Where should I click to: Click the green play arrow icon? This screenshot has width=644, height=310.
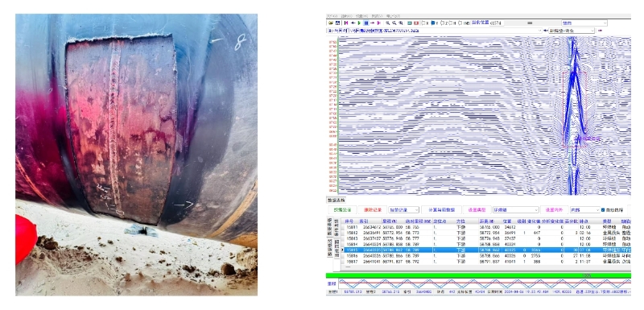[x=359, y=23]
